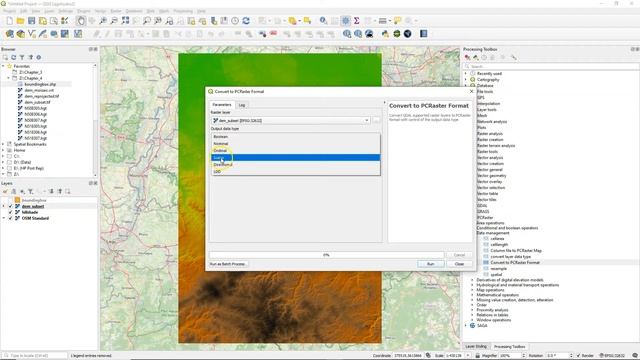Toggle visibility of boundingbox layer
The height and width of the screenshot is (360, 640).
[11, 200]
